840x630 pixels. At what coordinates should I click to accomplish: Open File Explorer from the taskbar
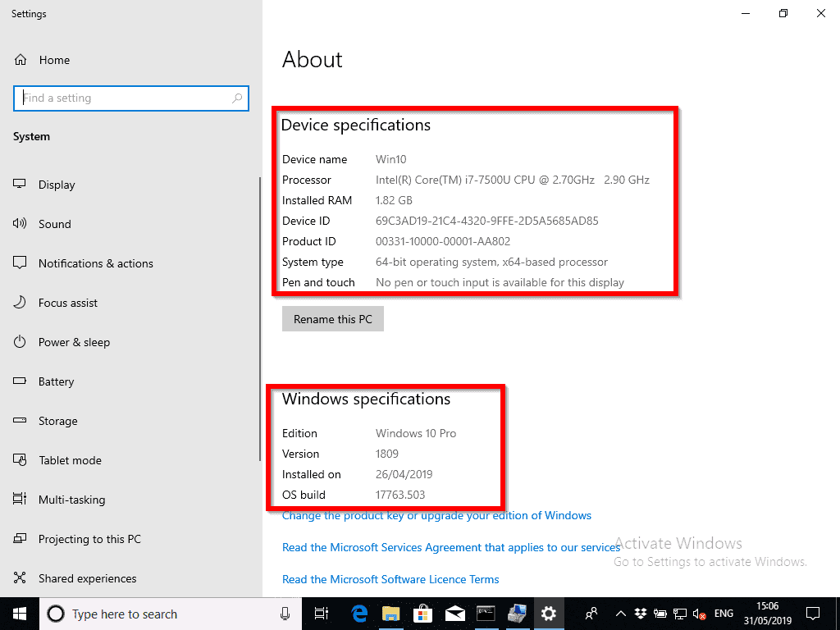(x=391, y=614)
